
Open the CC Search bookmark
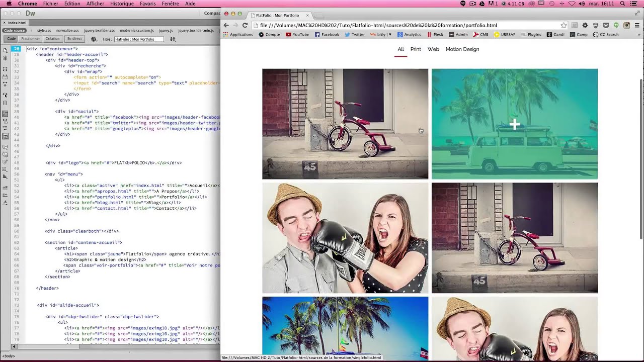tap(606, 35)
